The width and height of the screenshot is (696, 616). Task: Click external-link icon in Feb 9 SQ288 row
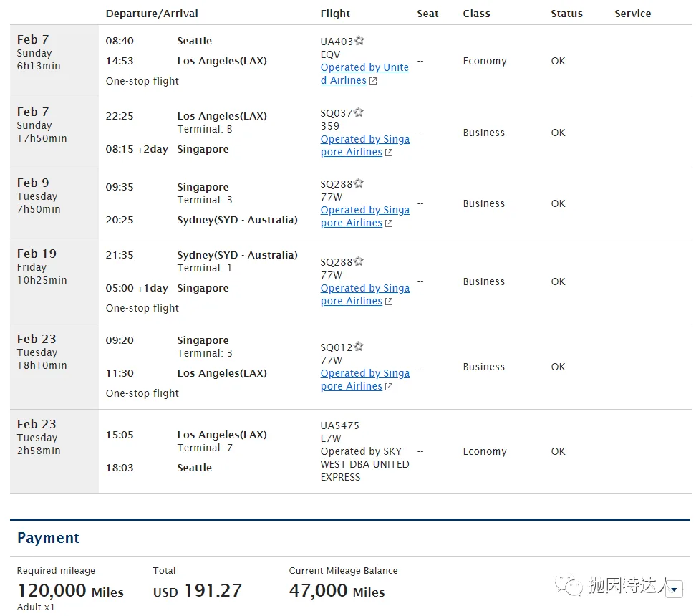point(389,223)
